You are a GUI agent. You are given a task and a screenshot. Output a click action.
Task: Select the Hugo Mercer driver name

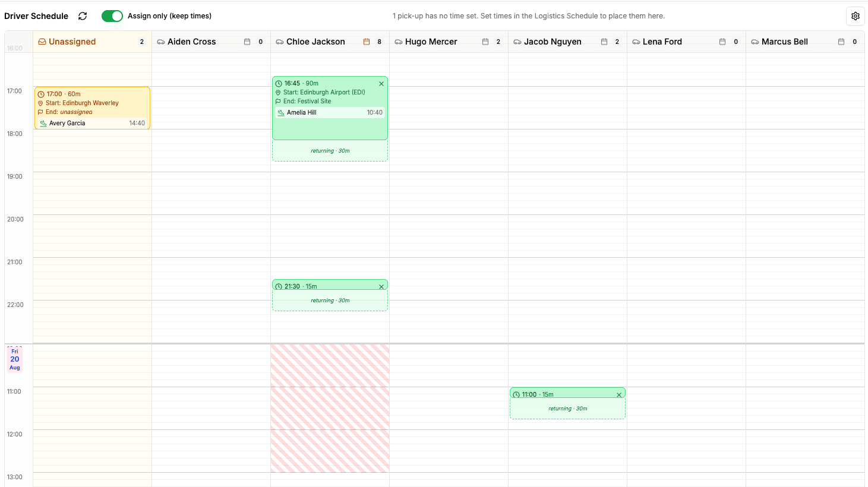[431, 42]
